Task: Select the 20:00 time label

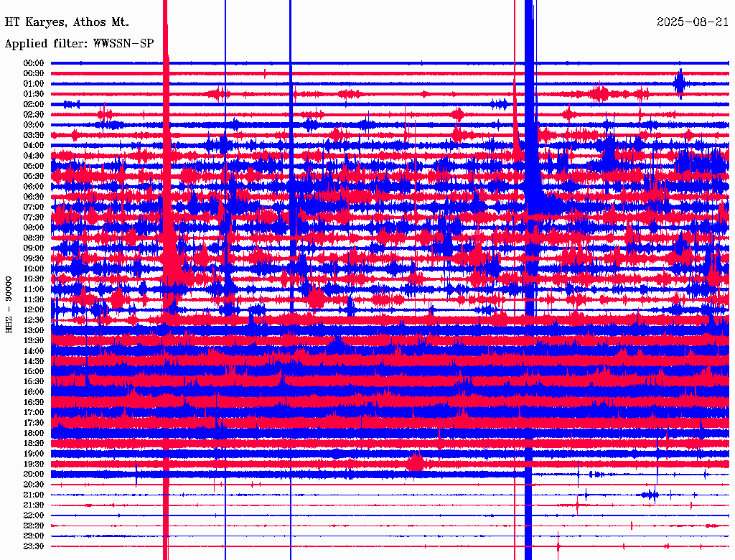Action: [x=34, y=475]
